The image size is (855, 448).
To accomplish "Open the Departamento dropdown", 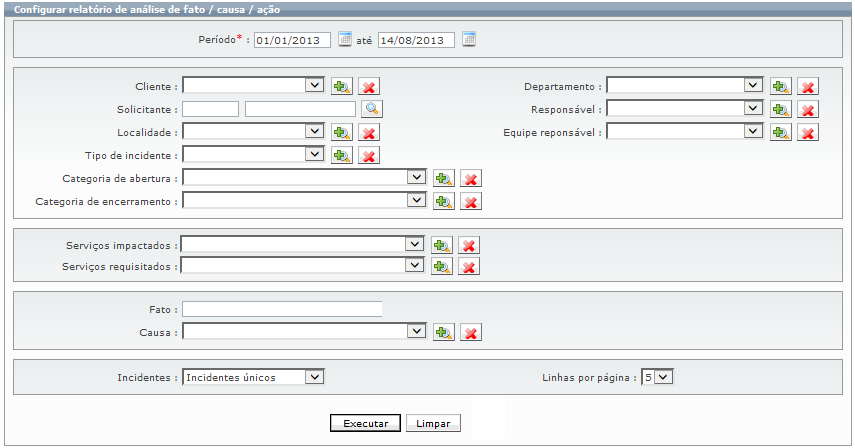I will click(685, 85).
